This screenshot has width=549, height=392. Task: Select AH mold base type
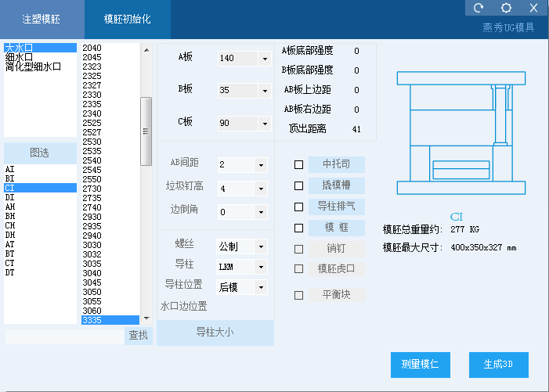40,207
